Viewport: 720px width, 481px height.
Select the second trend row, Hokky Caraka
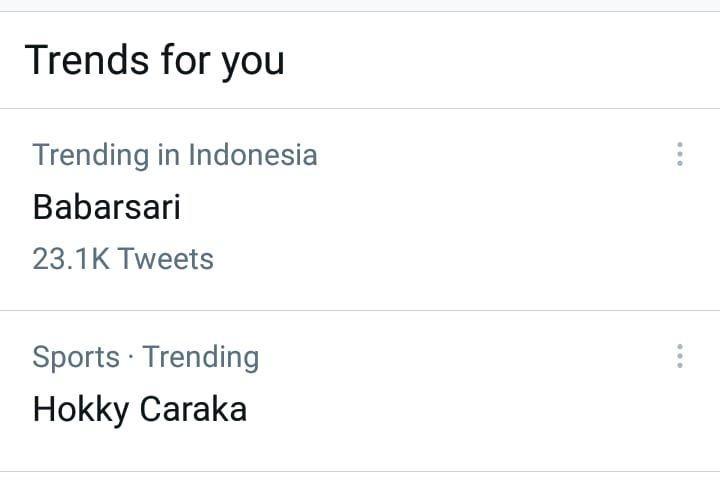click(360, 391)
